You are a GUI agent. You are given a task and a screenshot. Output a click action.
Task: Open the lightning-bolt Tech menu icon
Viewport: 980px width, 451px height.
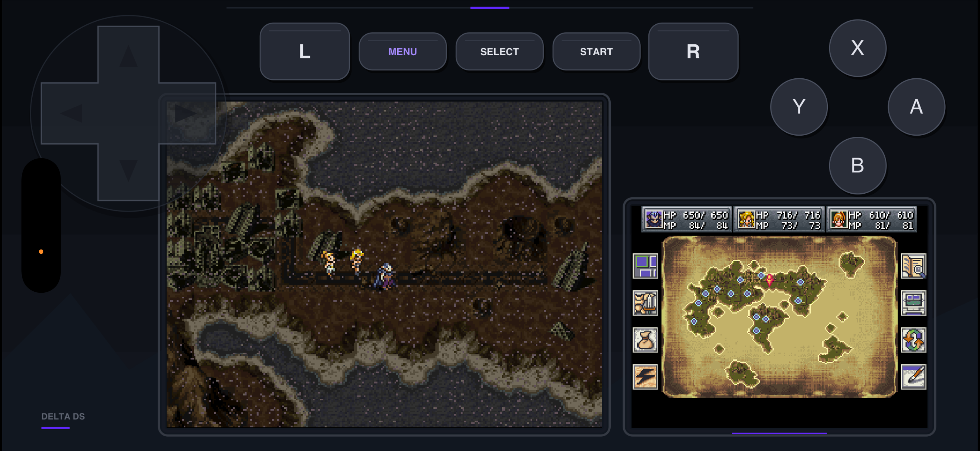[645, 377]
